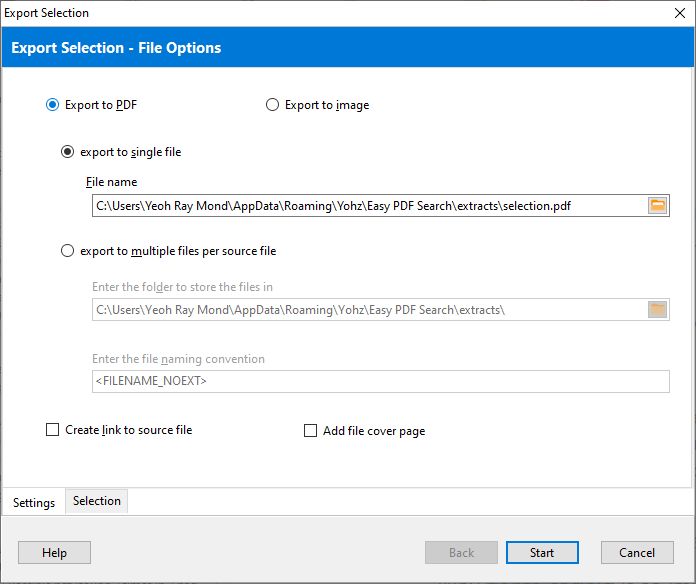This screenshot has height=584, width=696.
Task: Close the Export Selection window
Action: coord(678,13)
